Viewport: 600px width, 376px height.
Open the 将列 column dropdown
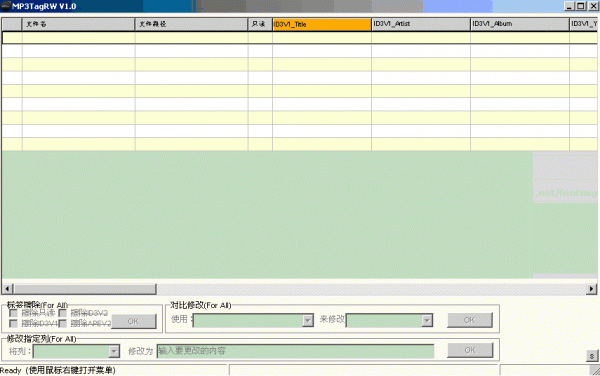[114, 351]
